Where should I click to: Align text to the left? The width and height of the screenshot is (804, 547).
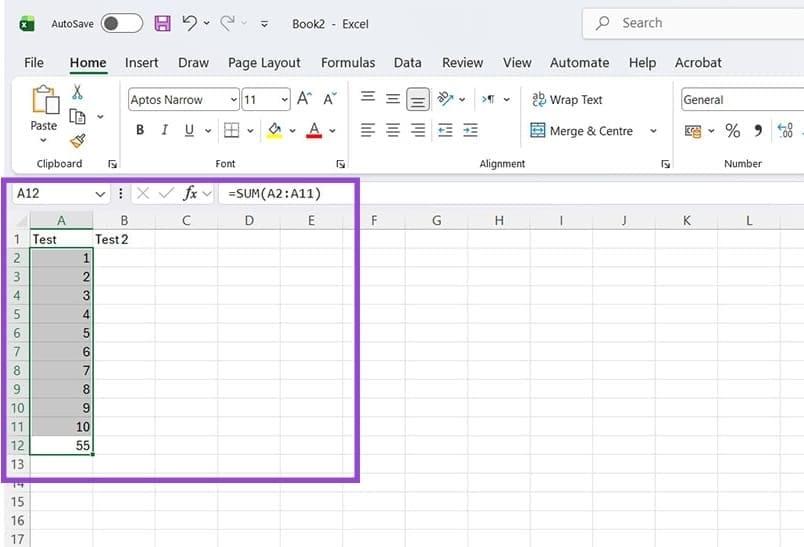(368, 130)
